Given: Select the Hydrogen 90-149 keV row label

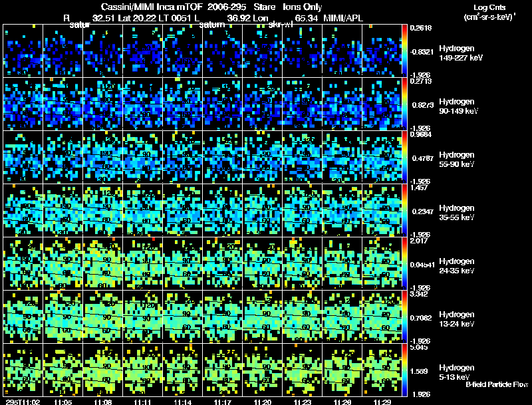Looking at the screenshot, I should tap(459, 106).
